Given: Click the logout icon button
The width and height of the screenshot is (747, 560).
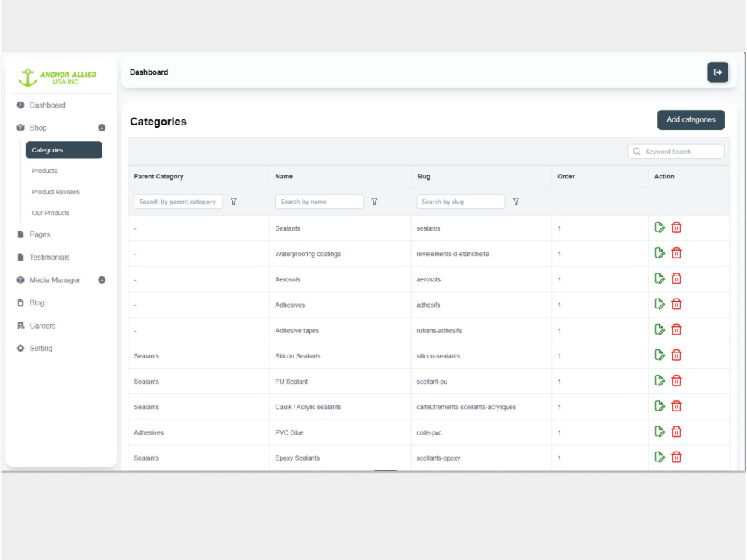Looking at the screenshot, I should pyautogui.click(x=717, y=72).
